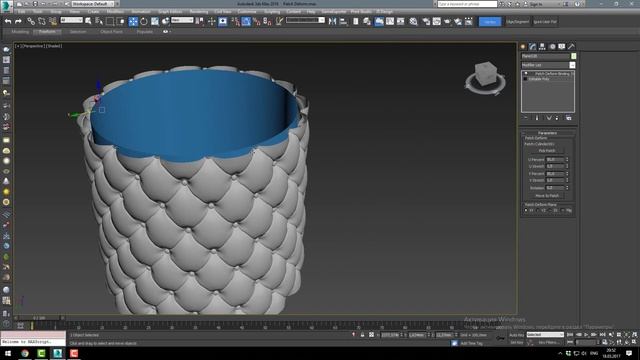
Task: Select the ZX deform plane radio button
Action: pos(551,210)
